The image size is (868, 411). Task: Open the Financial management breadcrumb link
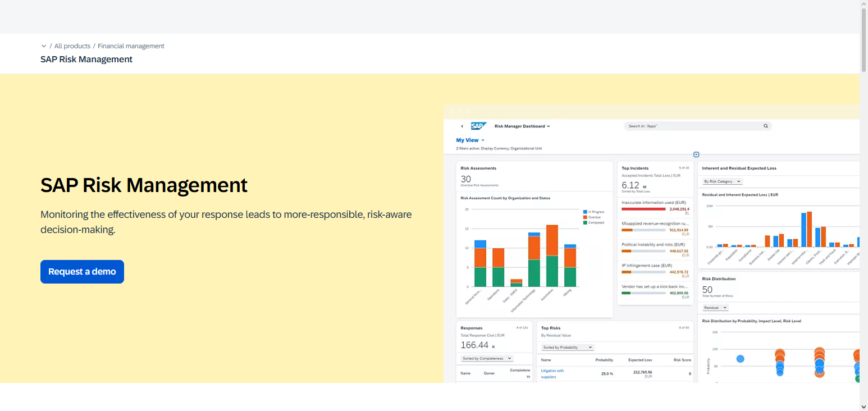click(131, 45)
